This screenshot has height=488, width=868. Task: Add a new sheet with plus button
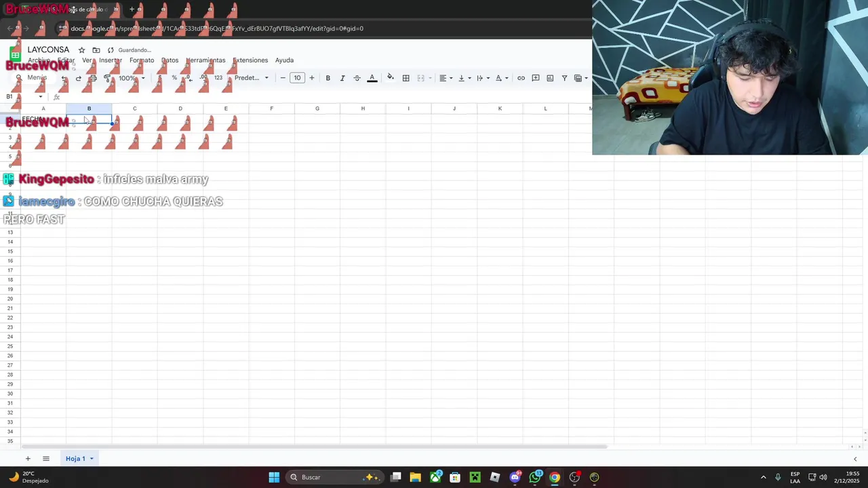[28, 459]
